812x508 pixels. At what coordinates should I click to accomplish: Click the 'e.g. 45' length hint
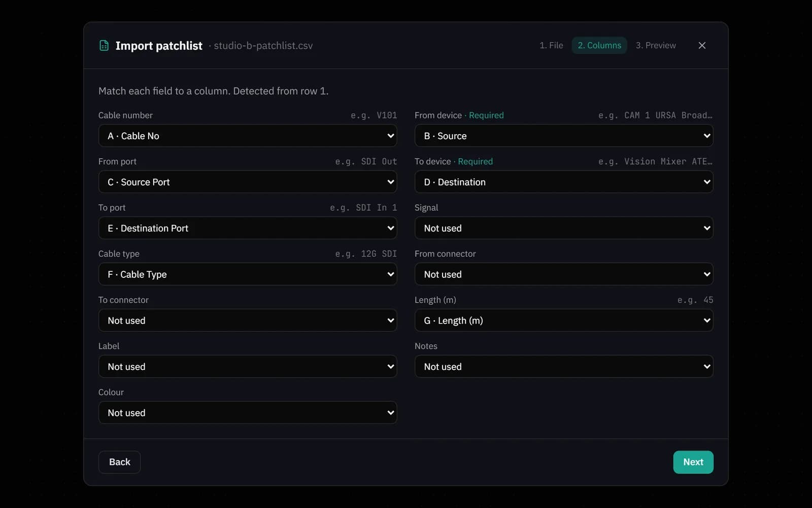(695, 300)
